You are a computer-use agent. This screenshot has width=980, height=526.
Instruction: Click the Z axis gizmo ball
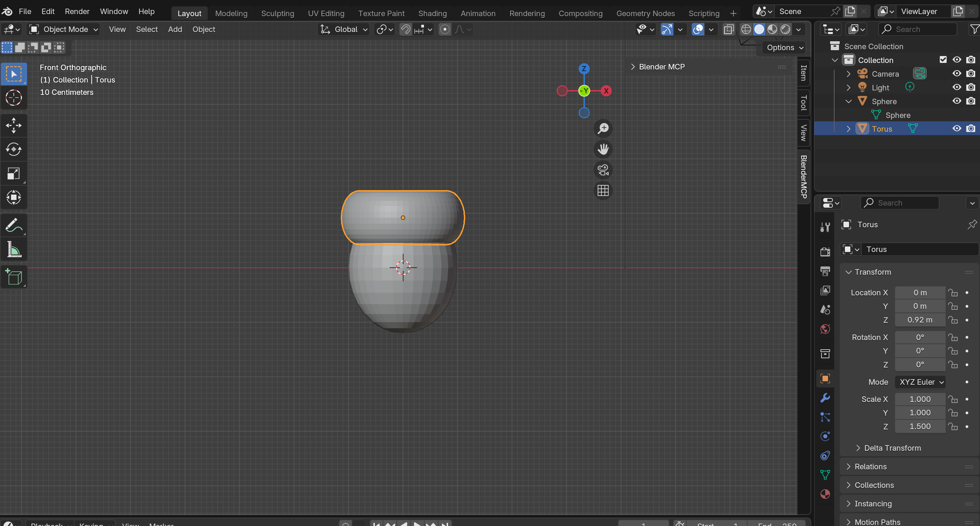point(584,69)
